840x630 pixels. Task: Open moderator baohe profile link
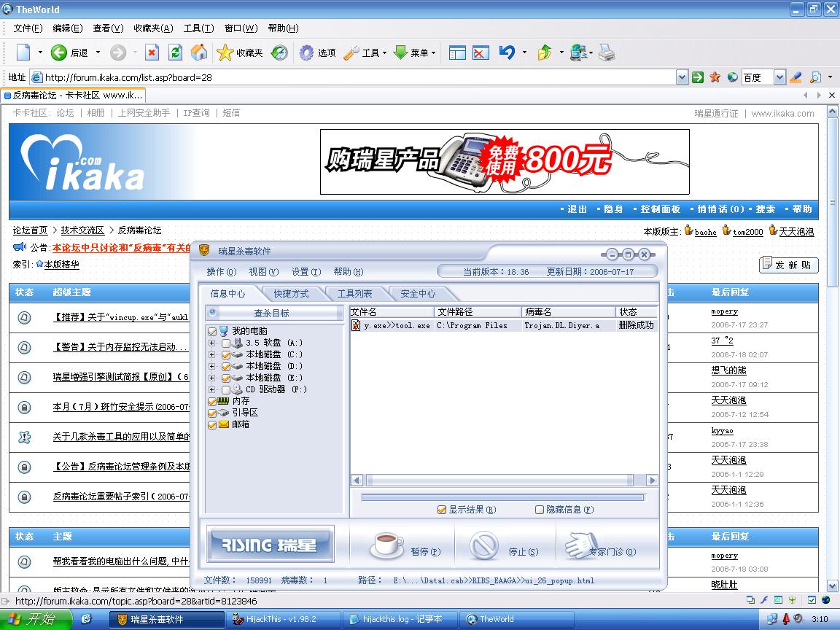point(705,232)
